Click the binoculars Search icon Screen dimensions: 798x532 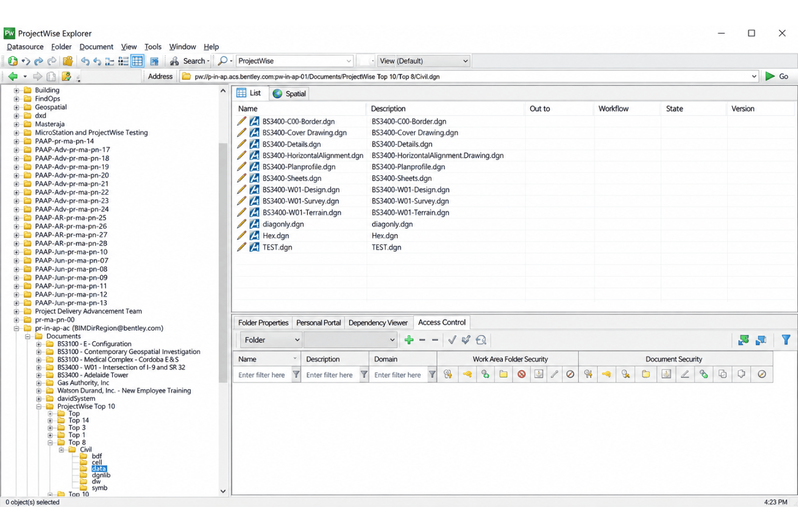point(174,61)
